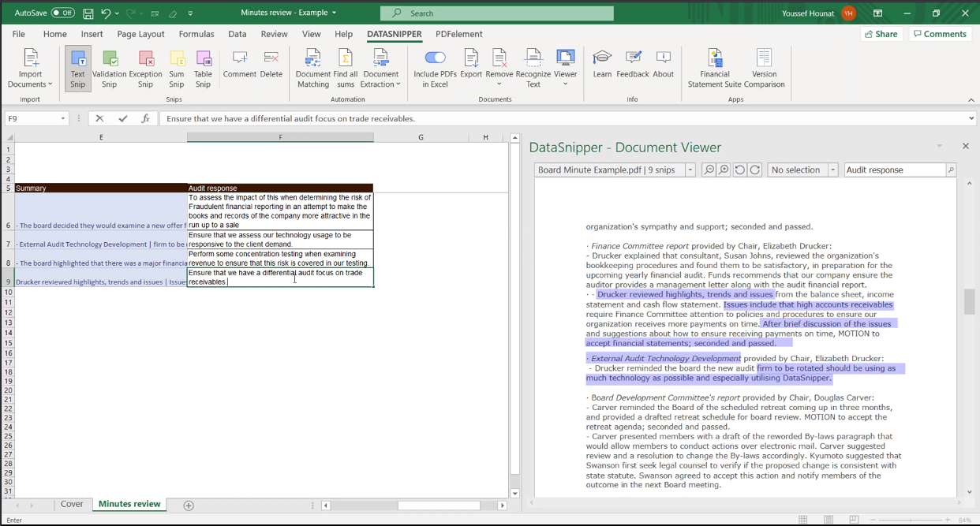Open the Formulas tab

pyautogui.click(x=196, y=34)
